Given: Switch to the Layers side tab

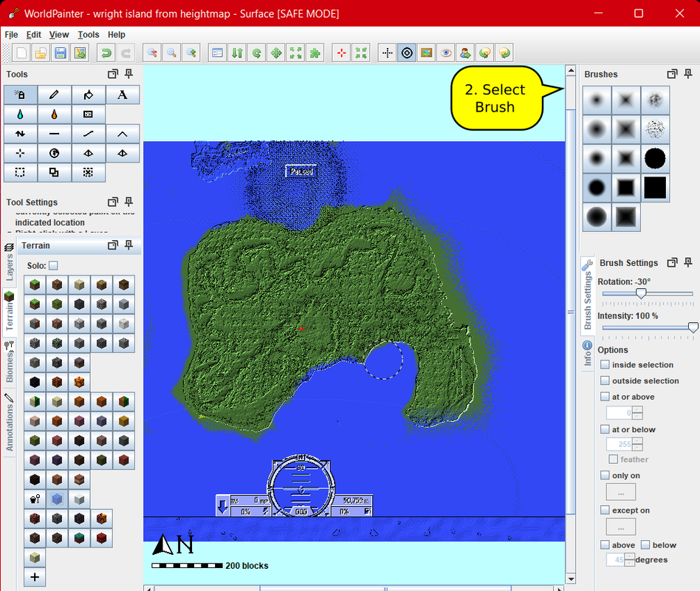Looking at the screenshot, I should coord(9,262).
